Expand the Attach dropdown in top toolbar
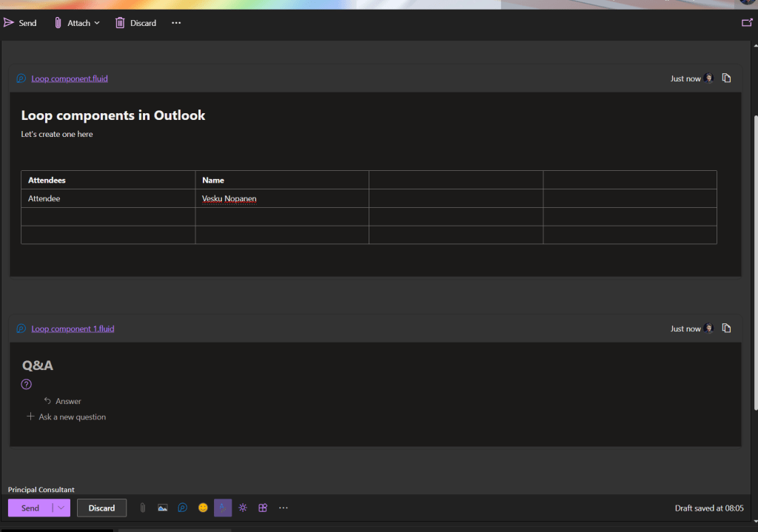 coord(97,23)
